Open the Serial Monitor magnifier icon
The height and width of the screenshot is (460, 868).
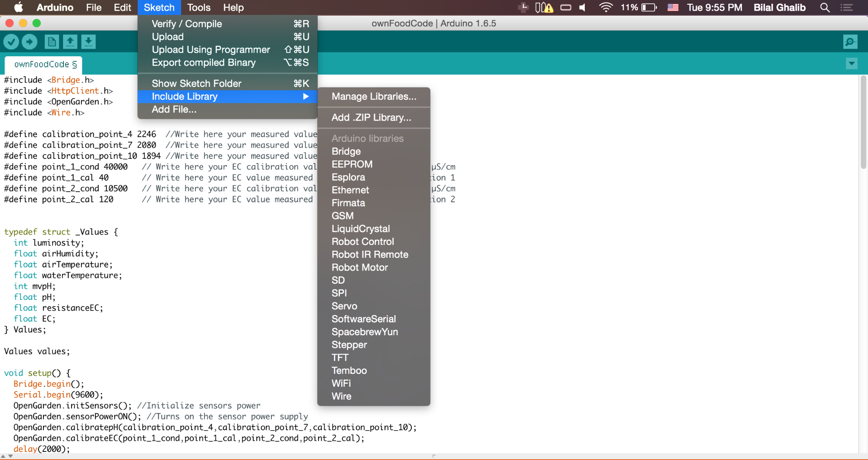(850, 42)
